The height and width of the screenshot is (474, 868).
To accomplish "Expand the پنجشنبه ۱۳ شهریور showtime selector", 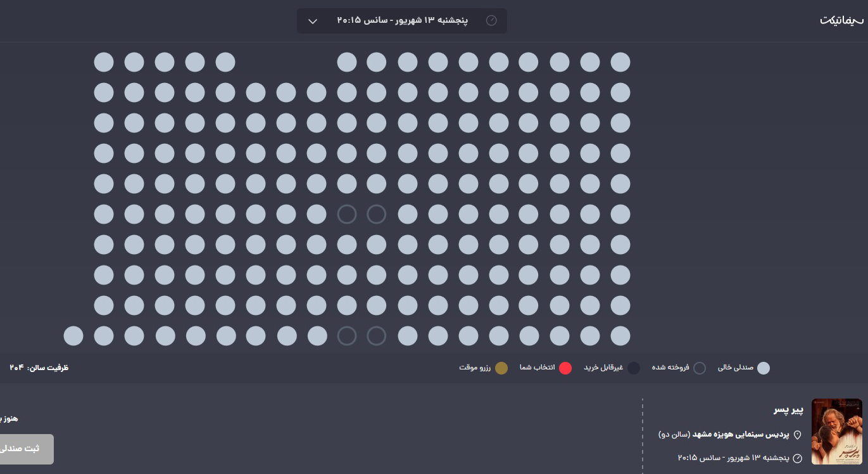I will click(402, 21).
